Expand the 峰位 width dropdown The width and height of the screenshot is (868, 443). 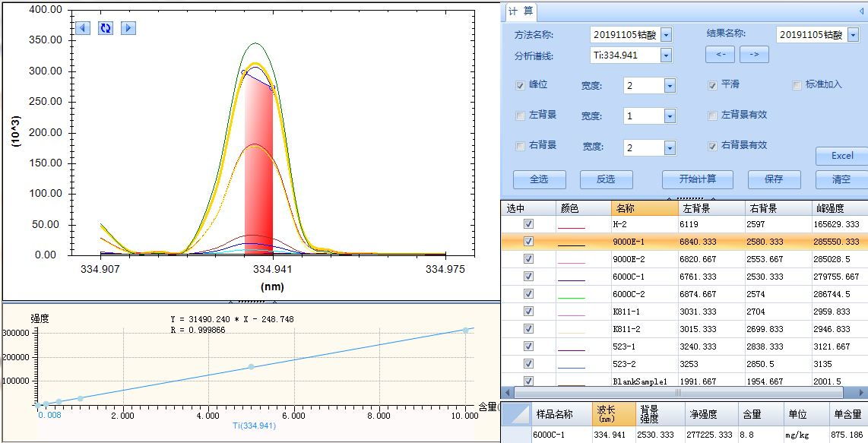click(x=670, y=86)
